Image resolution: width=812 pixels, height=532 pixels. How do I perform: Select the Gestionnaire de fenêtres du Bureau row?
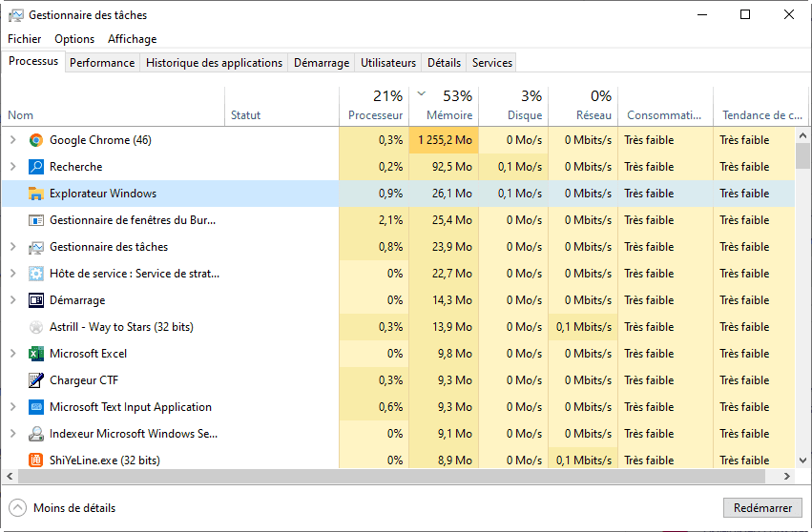coord(133,220)
